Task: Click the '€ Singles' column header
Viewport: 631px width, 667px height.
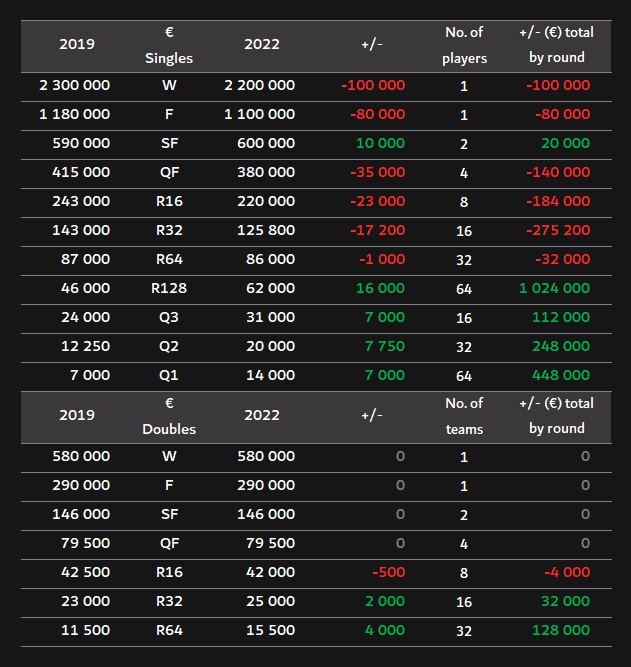Action: pos(168,45)
